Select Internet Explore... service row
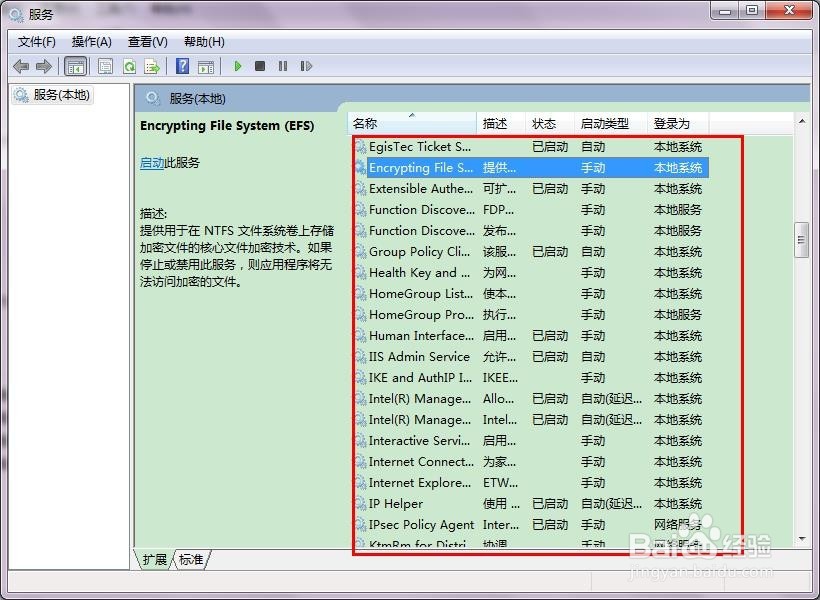This screenshot has width=820, height=600. click(x=531, y=483)
